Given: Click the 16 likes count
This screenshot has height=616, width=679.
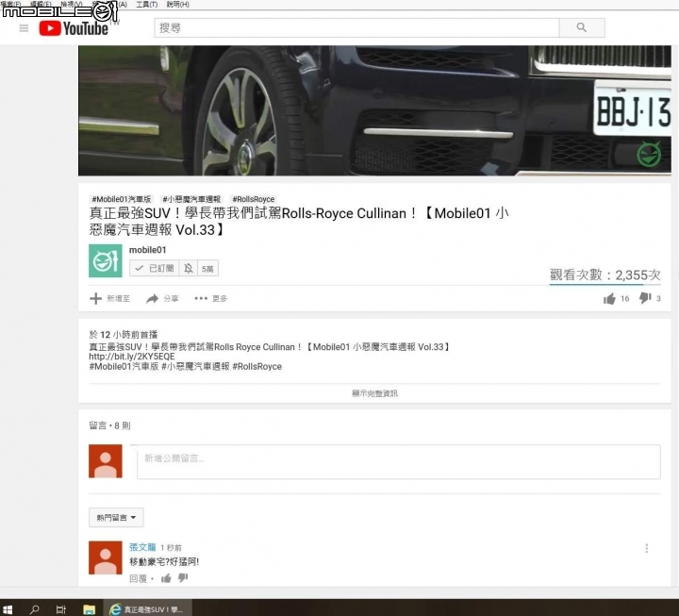Looking at the screenshot, I should (624, 298).
